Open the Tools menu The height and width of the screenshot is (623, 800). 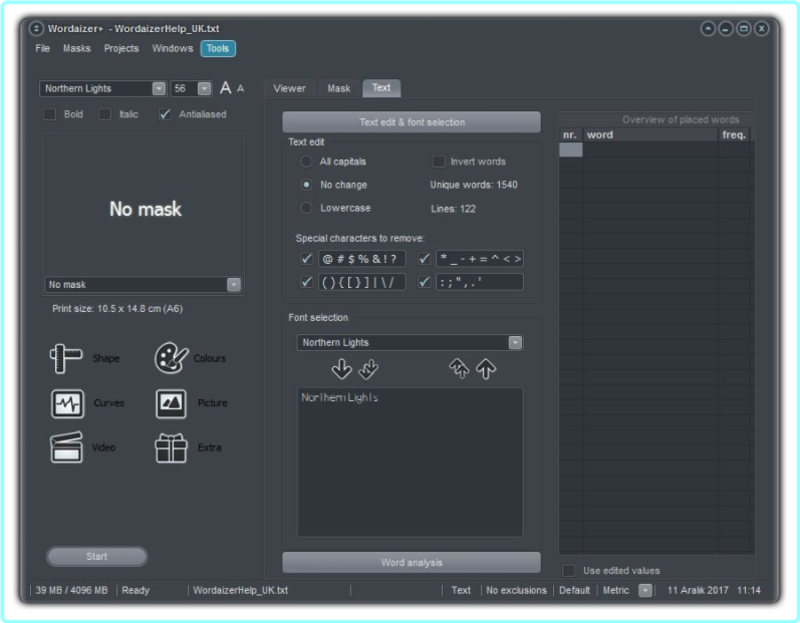(x=218, y=48)
